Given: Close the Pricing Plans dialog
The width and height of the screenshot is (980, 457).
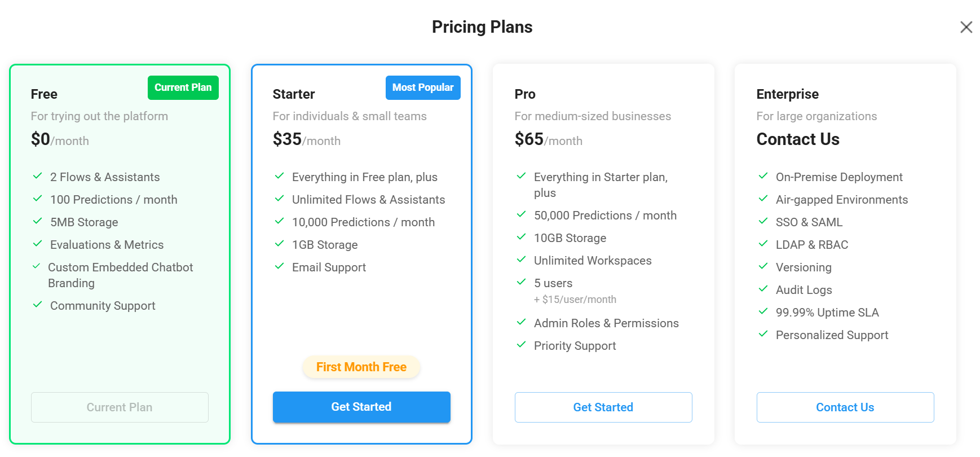Looking at the screenshot, I should point(966,27).
